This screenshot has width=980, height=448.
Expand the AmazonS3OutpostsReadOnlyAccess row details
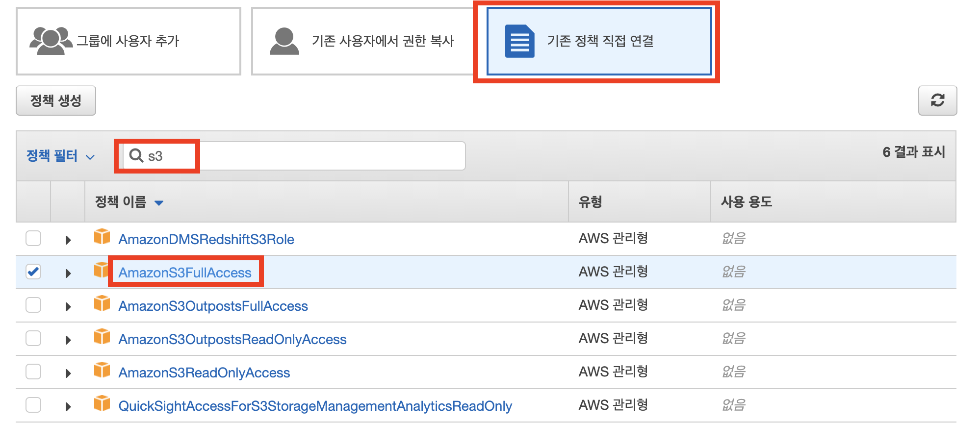68,340
